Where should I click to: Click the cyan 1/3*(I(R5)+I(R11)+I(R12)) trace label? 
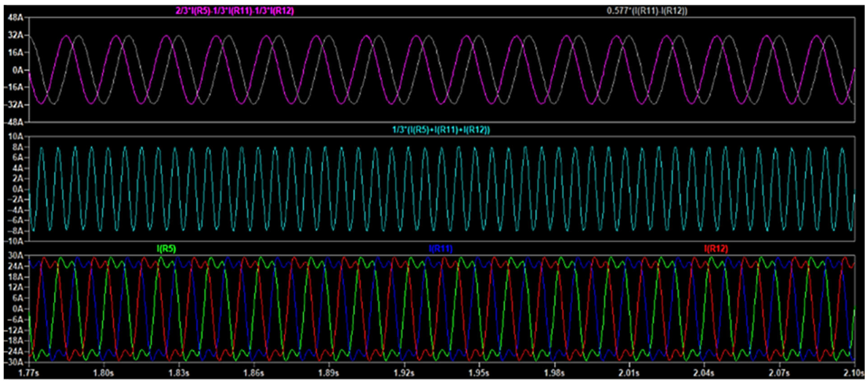coord(441,130)
